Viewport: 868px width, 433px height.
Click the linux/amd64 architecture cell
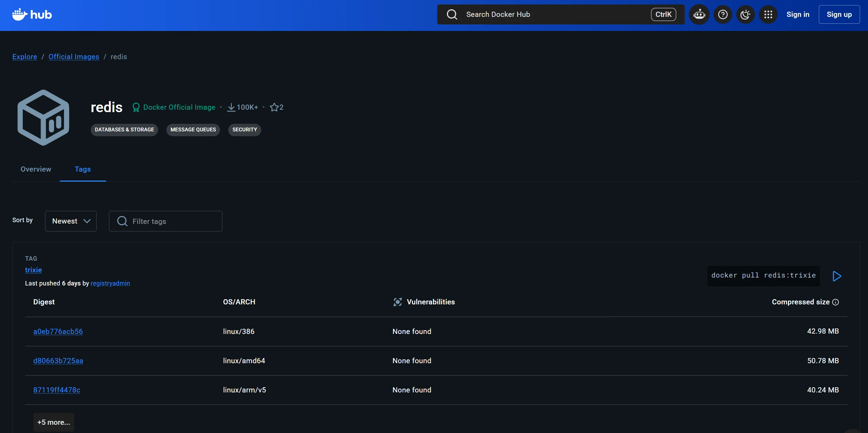[244, 361]
